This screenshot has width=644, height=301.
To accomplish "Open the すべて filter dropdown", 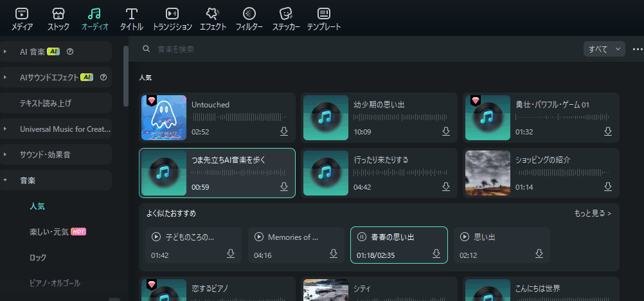I will click(604, 49).
